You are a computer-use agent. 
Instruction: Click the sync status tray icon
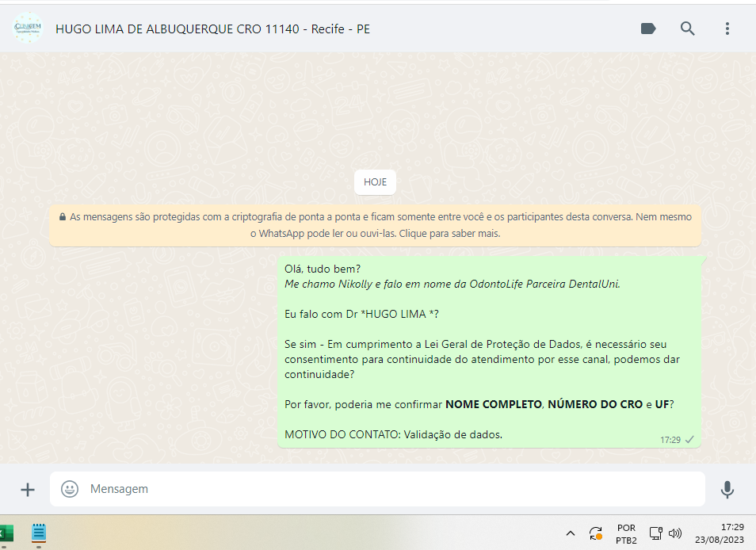596,533
